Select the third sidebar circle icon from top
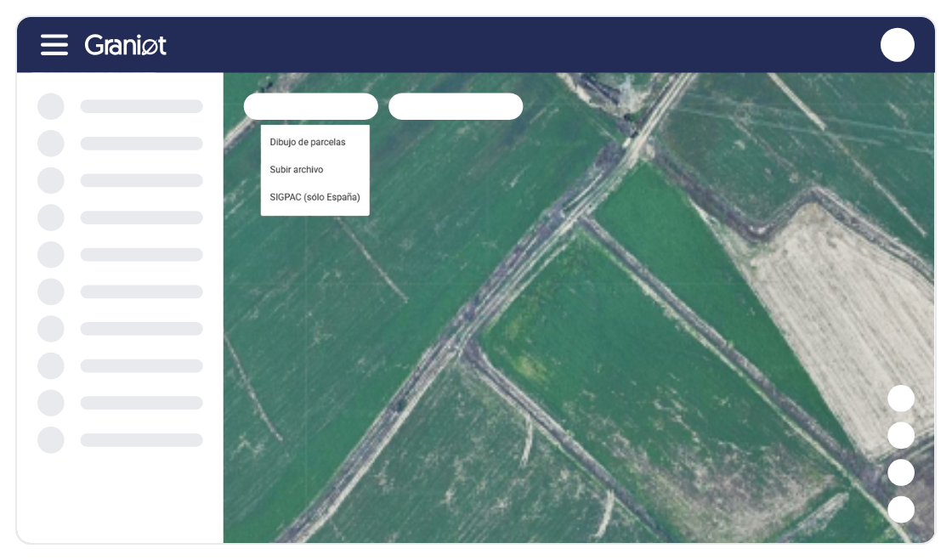 (51, 180)
